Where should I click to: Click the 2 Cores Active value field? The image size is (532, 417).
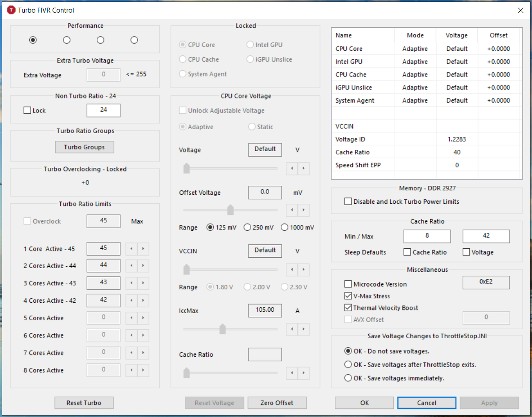point(104,265)
